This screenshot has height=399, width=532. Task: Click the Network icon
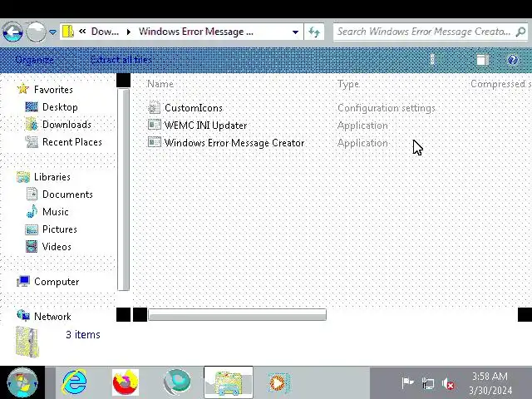(x=23, y=316)
